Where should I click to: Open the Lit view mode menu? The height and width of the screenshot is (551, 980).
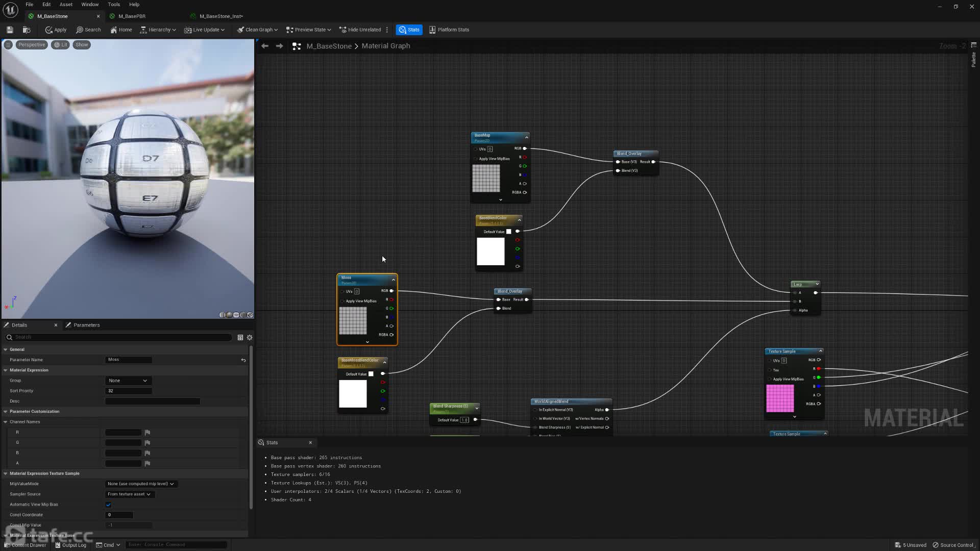click(x=60, y=45)
